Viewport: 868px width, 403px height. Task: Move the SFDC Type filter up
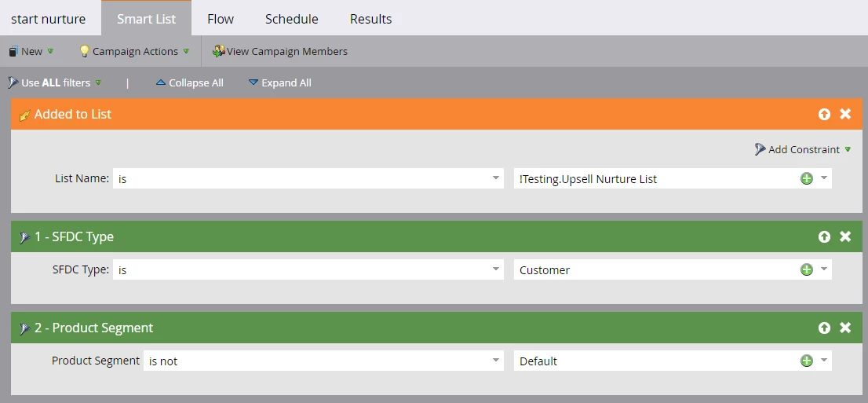[x=824, y=236]
